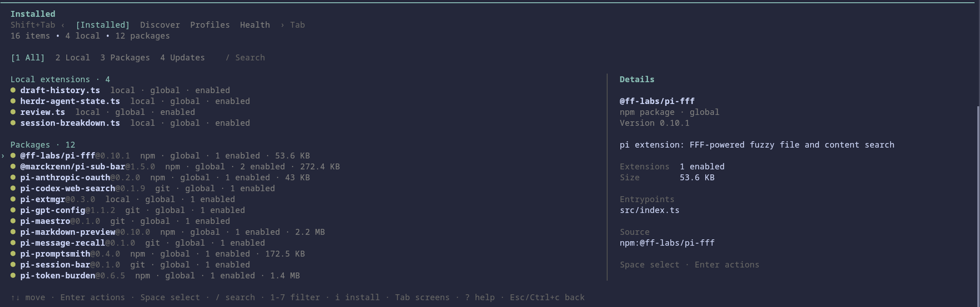Viewport: 980px width, 307px height.
Task: Click status dot of pi-maestro
Action: coord(13,221)
